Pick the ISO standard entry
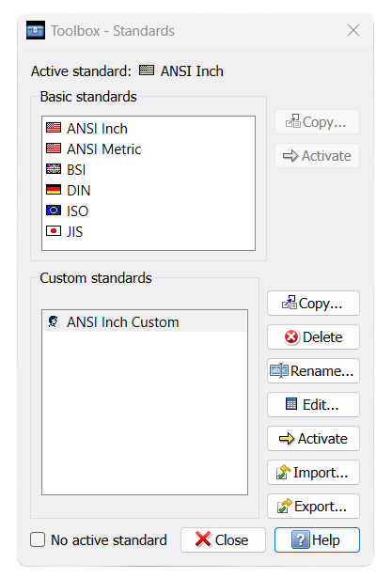 149,211
